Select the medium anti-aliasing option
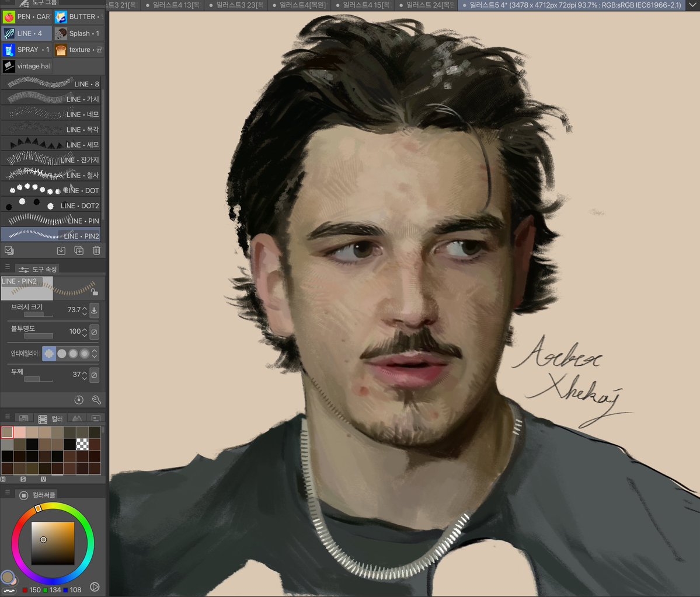The width and height of the screenshot is (700, 597). 73,354
